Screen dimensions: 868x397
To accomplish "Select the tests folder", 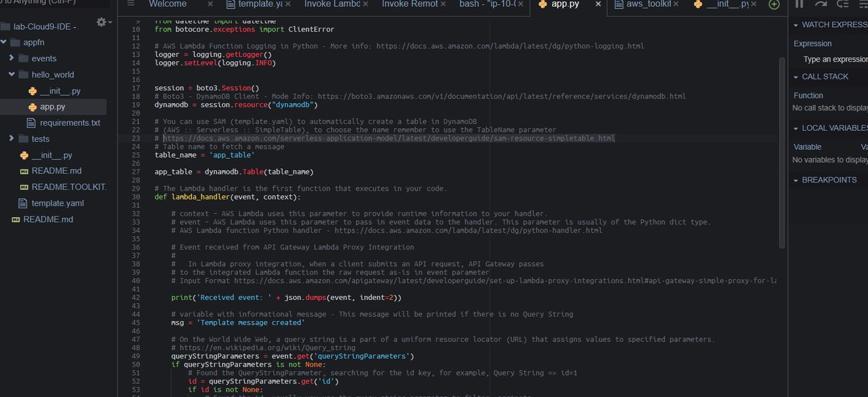I will coord(41,139).
